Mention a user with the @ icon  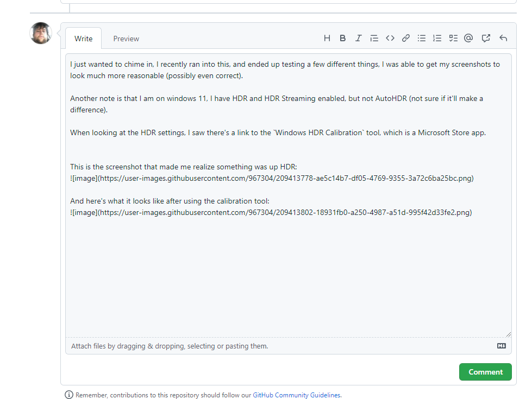(x=468, y=38)
